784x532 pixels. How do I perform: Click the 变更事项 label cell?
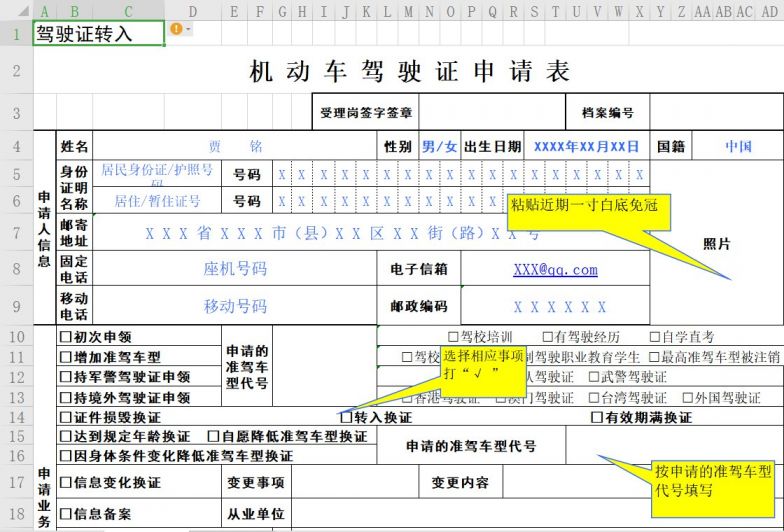click(x=256, y=482)
